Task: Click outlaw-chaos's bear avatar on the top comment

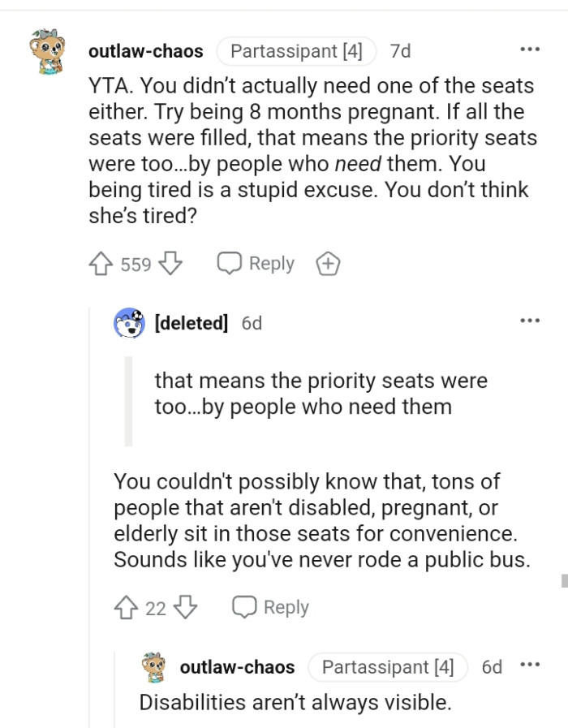Action: tap(49, 50)
